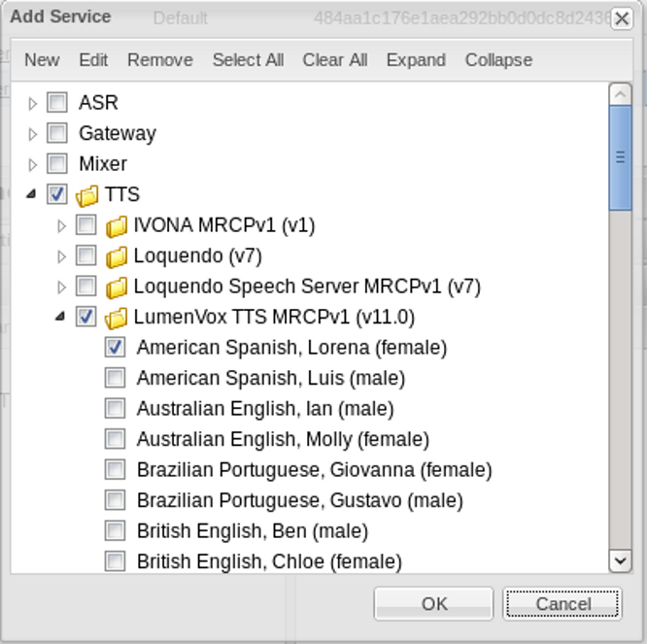Image resolution: width=647 pixels, height=644 pixels.
Task: Enable British English, Chloe (female) checkbox
Action: [116, 561]
